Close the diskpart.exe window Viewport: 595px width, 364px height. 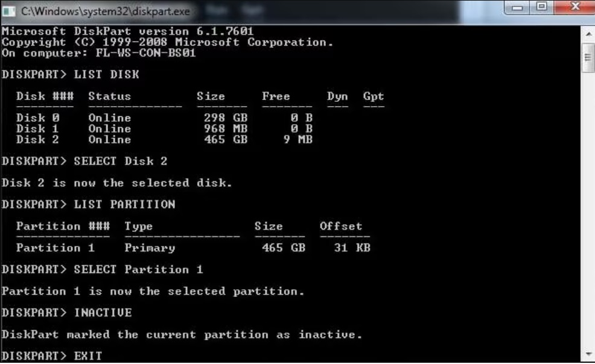[574, 7]
